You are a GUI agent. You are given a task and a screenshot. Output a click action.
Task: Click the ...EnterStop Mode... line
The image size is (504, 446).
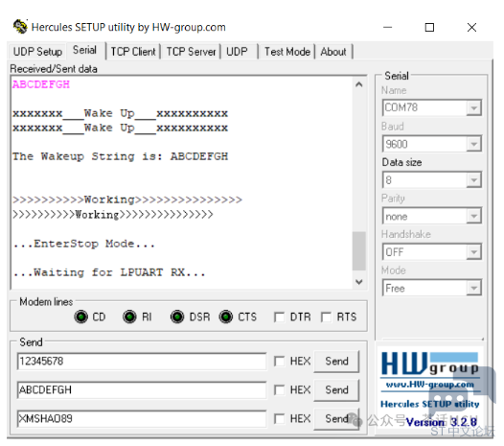(84, 244)
